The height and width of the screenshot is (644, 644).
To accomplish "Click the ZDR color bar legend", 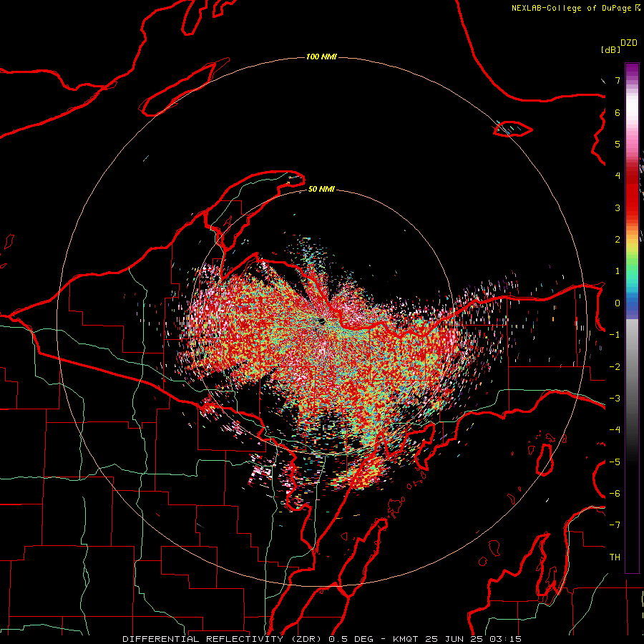I will [632, 318].
